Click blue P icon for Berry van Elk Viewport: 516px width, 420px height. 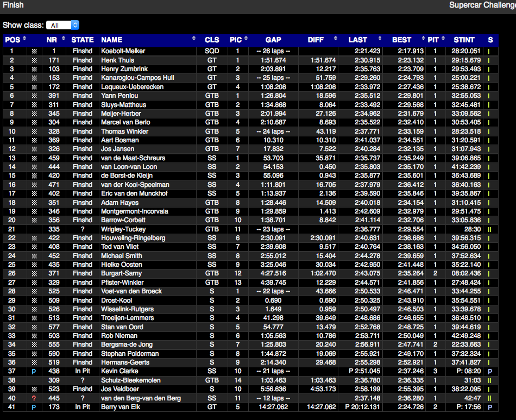[35, 406]
